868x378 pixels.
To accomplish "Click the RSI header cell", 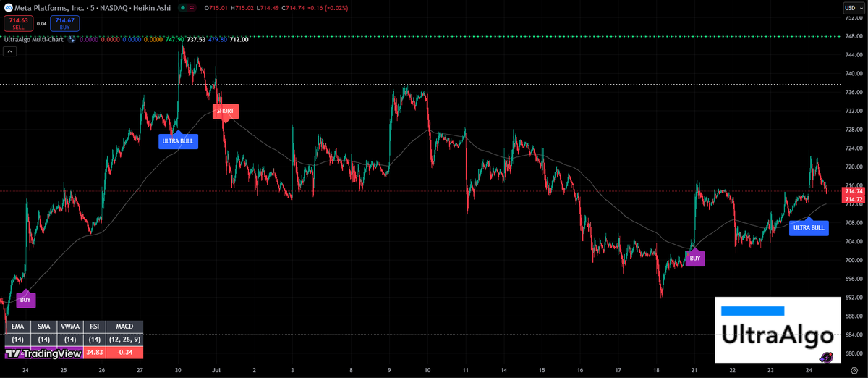I will [95, 327].
